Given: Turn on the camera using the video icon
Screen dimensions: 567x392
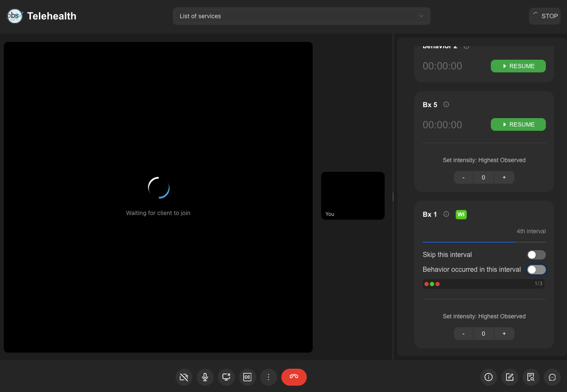Looking at the screenshot, I should click(184, 377).
